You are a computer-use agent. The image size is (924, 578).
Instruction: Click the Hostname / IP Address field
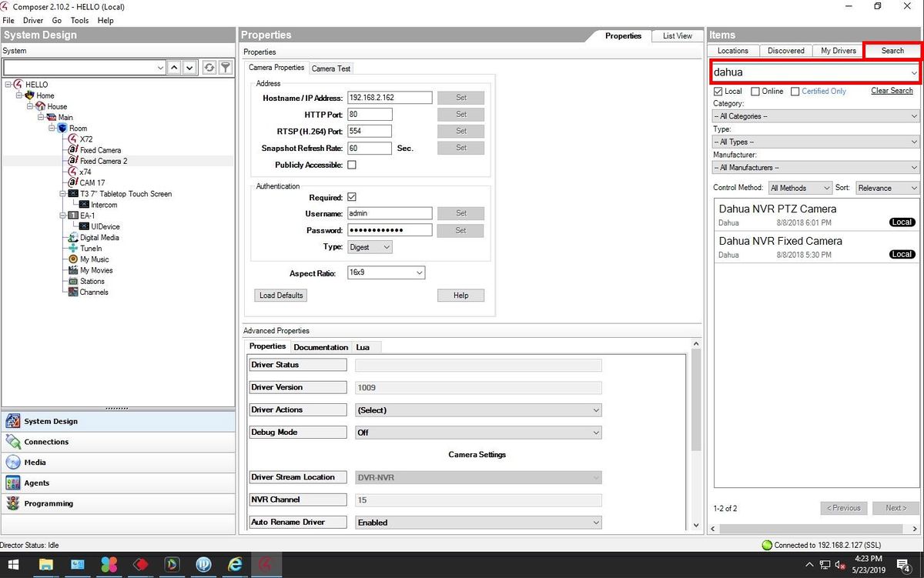pos(390,98)
